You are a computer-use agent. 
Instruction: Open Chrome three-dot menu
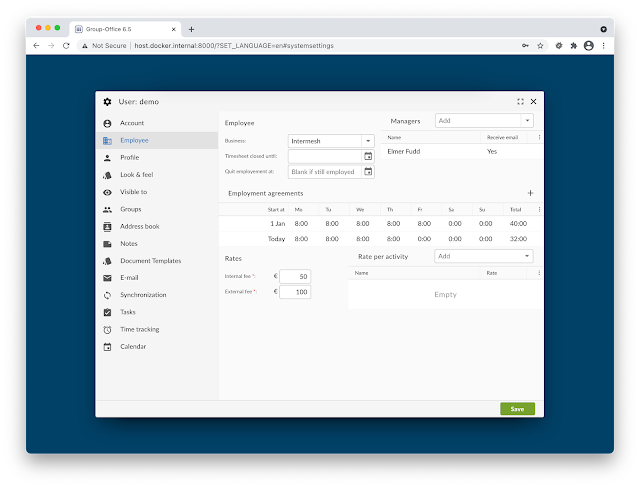click(603, 46)
